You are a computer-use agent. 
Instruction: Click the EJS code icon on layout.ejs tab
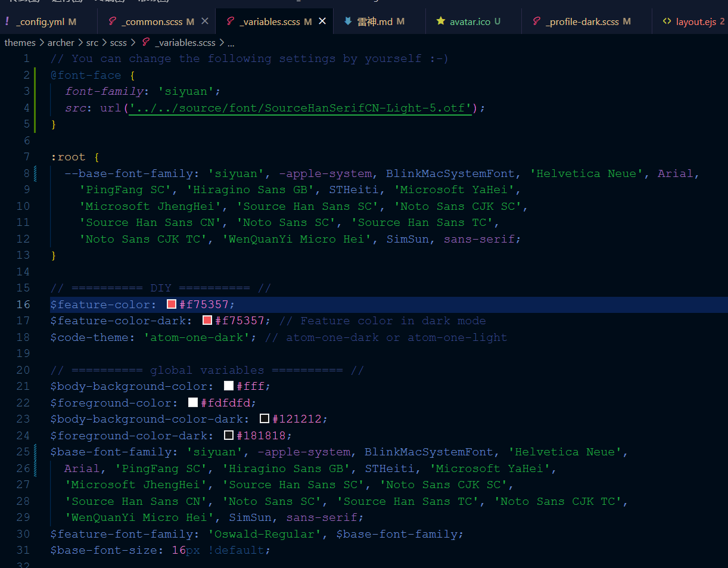667,20
